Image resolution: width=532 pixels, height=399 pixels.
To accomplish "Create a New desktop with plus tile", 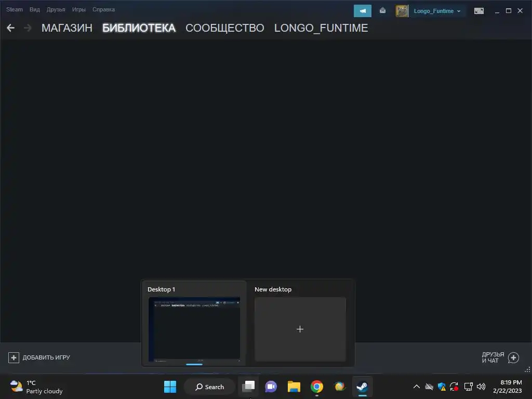I will 300,329.
